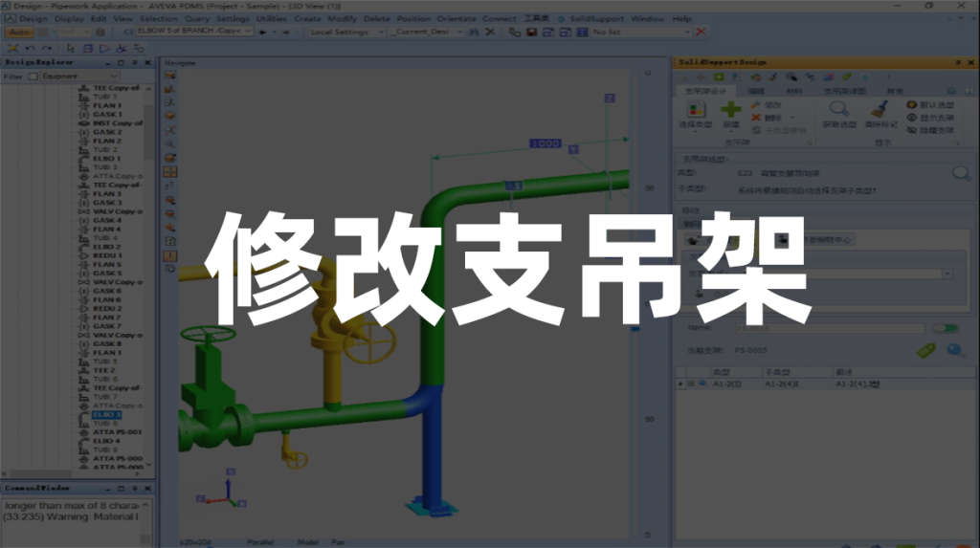Click the blue triangle play-shaped icon
The height and width of the screenshot is (548, 980).
click(104, 48)
